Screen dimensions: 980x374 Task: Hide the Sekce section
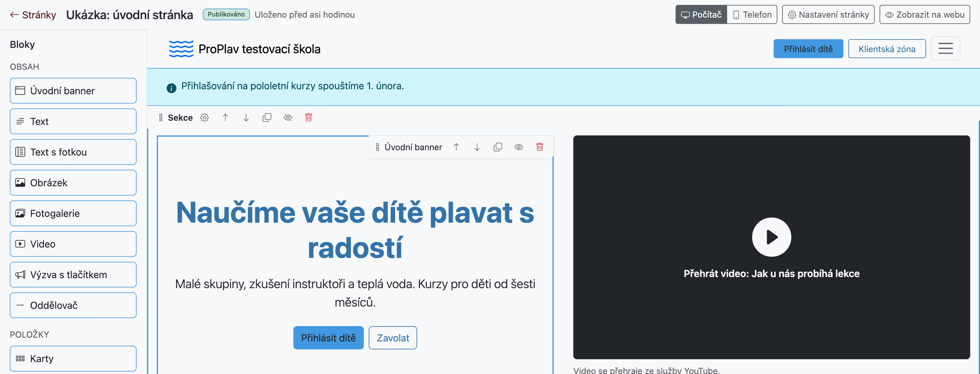[x=288, y=118]
